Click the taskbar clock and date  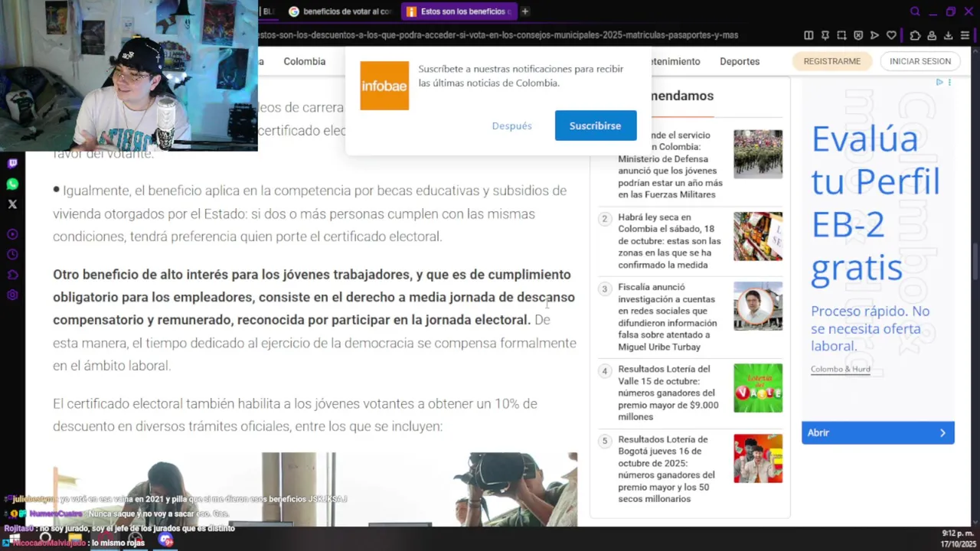pos(957,538)
